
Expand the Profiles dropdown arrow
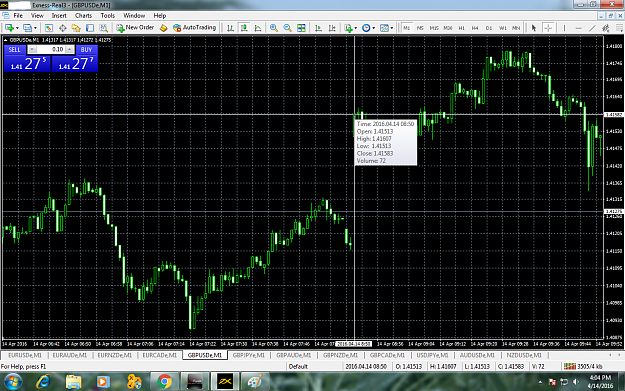(x=35, y=28)
